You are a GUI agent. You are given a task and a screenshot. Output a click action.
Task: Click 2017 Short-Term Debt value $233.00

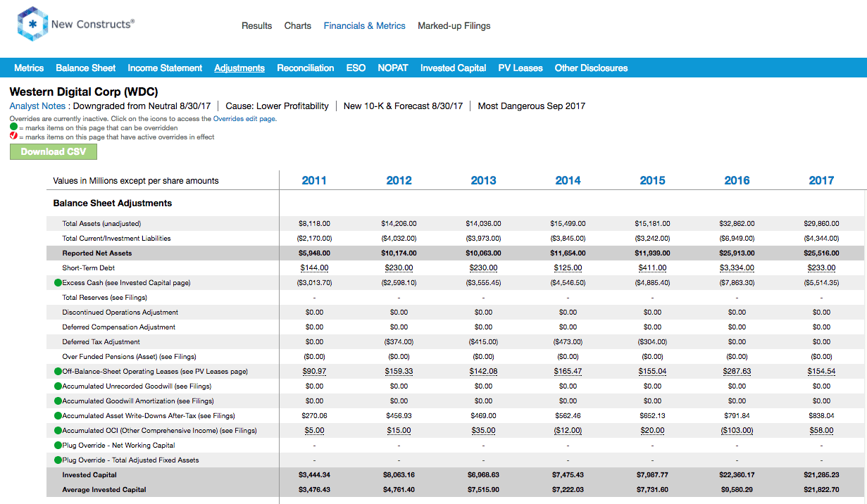[x=821, y=268]
